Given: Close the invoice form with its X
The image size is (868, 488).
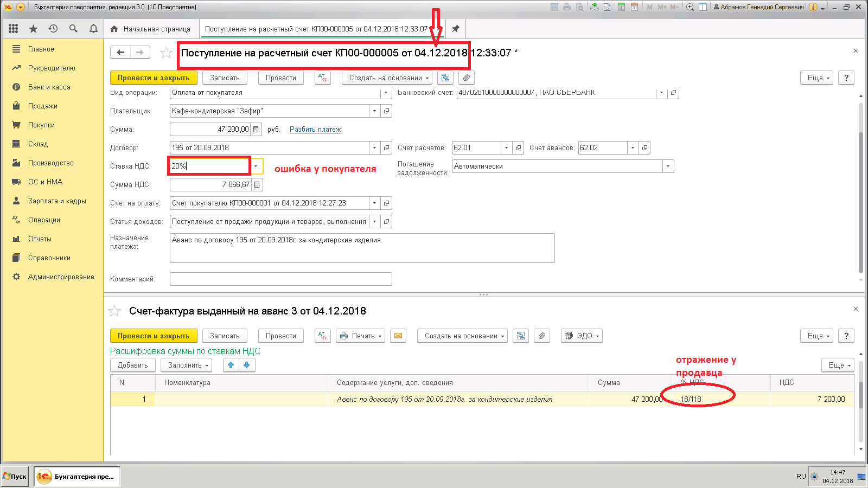Looking at the screenshot, I should 856,309.
